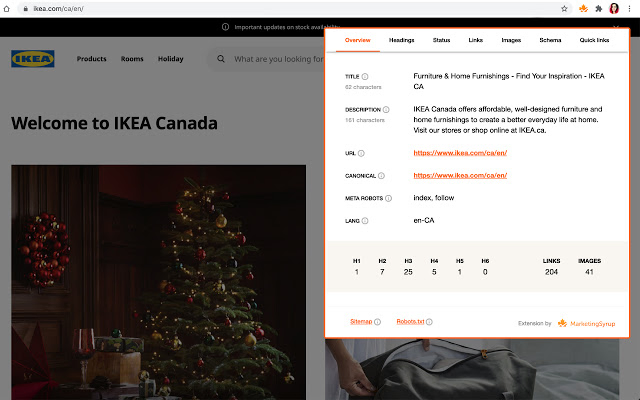Click the MarketingSyrup link

(x=593, y=324)
